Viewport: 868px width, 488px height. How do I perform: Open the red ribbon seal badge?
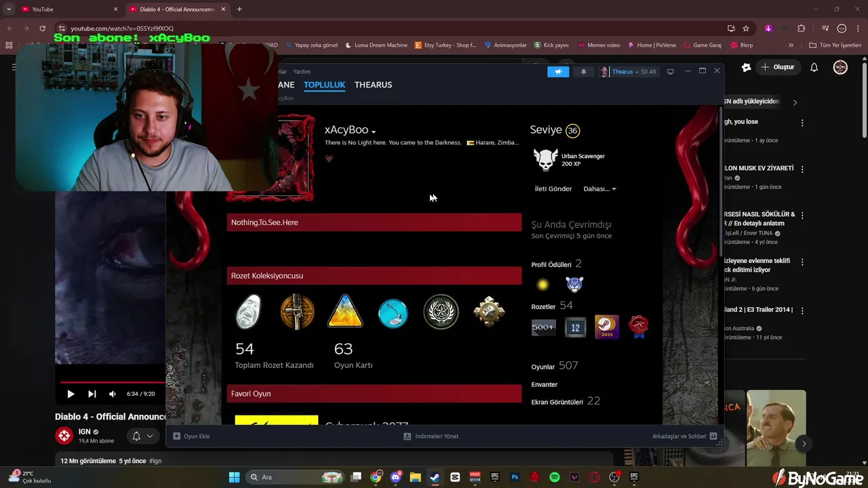[638, 327]
